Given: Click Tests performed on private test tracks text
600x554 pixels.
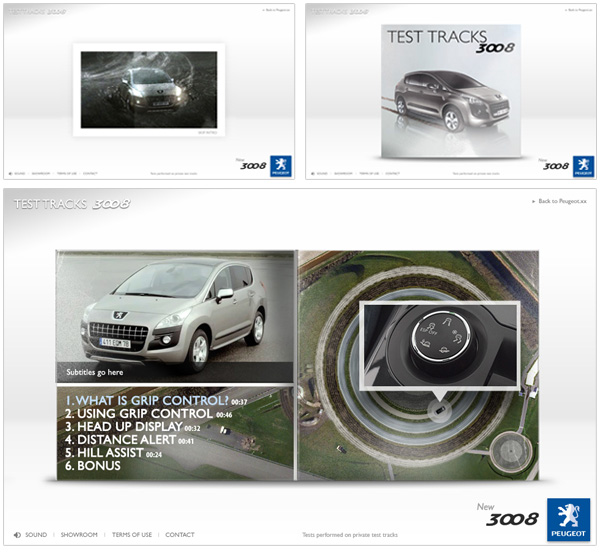Looking at the screenshot, I should point(350,535).
